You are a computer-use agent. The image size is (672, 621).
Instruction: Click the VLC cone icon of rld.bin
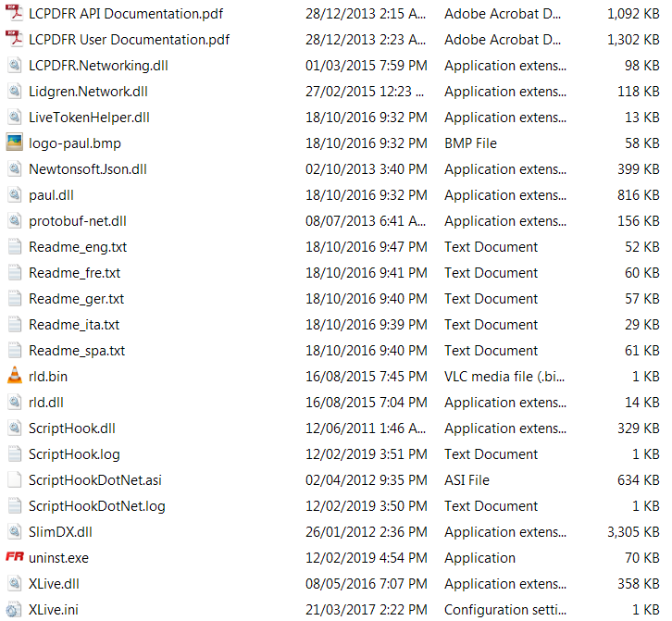click(14, 376)
